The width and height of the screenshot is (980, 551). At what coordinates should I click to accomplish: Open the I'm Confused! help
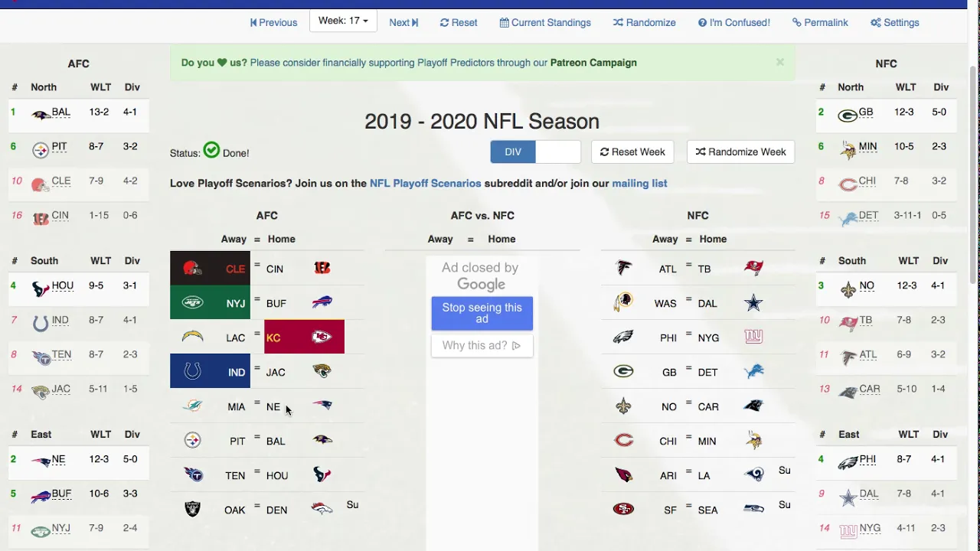tap(734, 22)
